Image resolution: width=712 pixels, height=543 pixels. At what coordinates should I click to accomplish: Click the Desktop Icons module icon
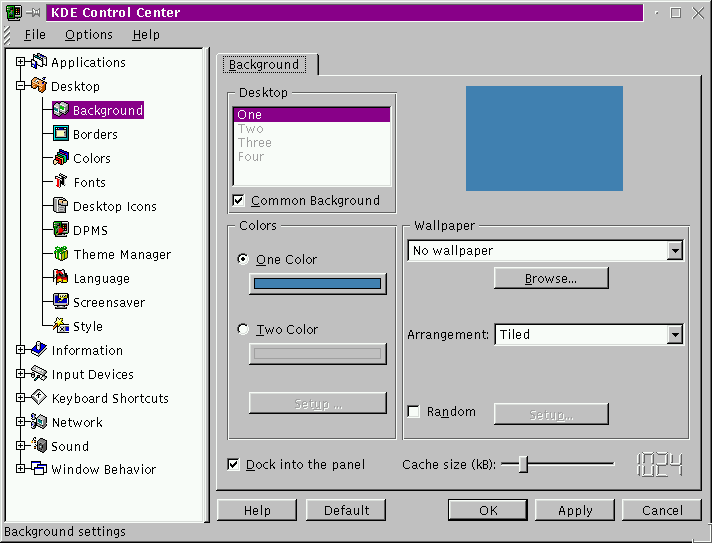click(61, 206)
